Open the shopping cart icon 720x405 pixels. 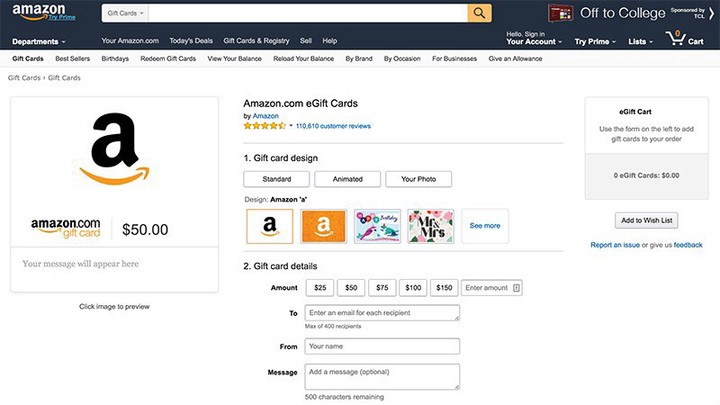tap(676, 38)
